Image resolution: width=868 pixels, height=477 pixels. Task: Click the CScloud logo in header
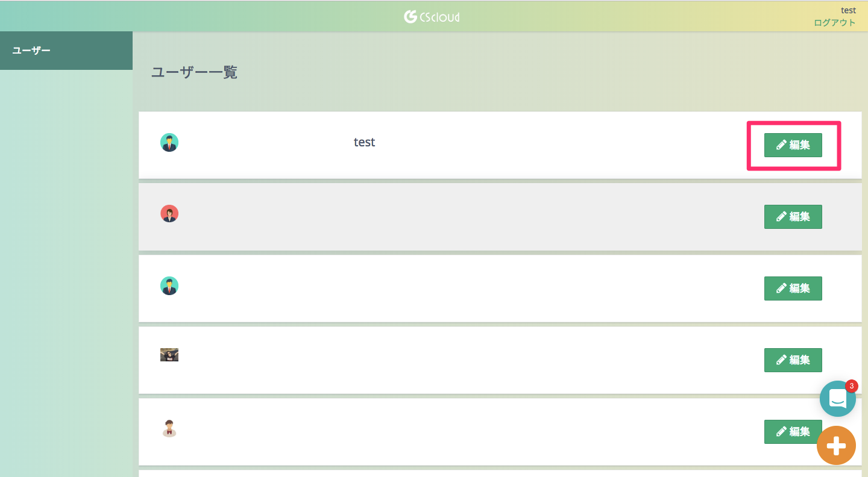432,17
